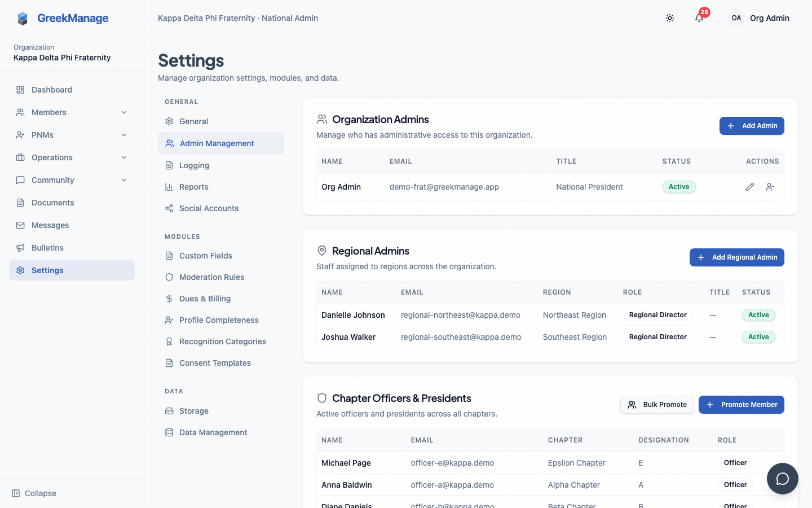
Task: Expand the Members submenu chevron
Action: [124, 112]
